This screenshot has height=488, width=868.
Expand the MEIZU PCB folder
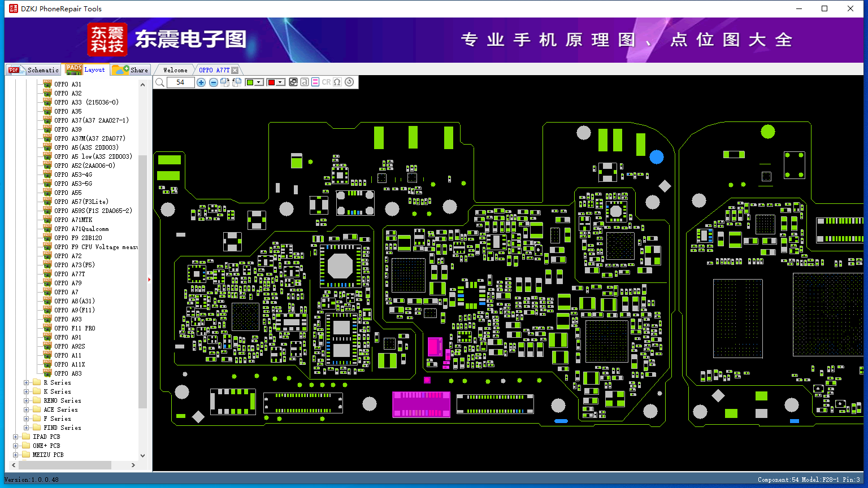pos(16,455)
